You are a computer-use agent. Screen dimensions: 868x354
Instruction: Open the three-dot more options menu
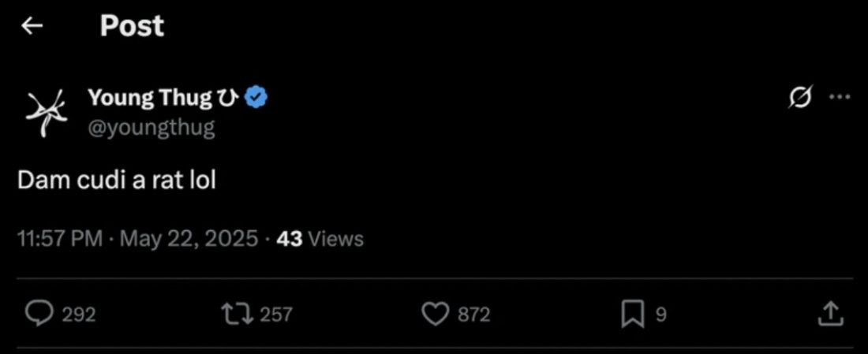[840, 96]
